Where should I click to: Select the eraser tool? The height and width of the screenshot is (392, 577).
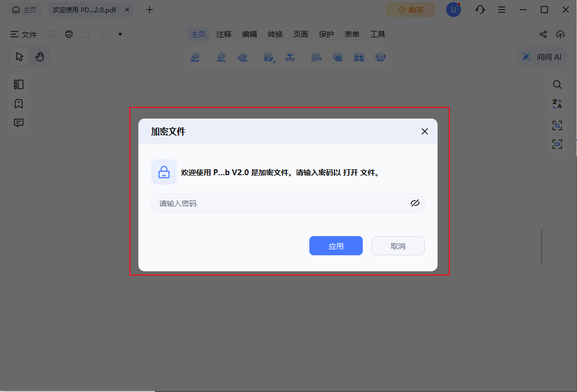[243, 57]
